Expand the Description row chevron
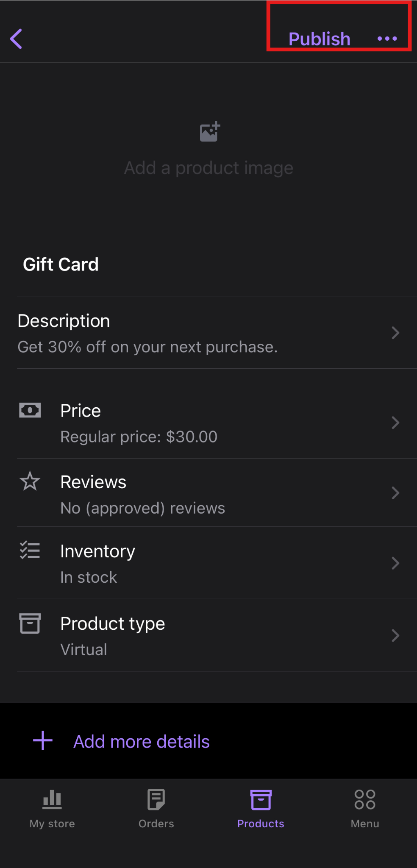 click(x=395, y=333)
